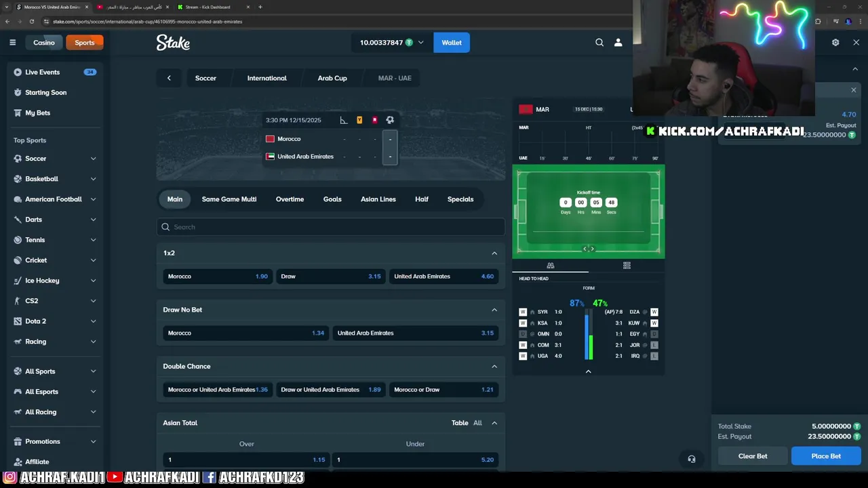Click the yellow card icon in the scoreboard

point(359,120)
